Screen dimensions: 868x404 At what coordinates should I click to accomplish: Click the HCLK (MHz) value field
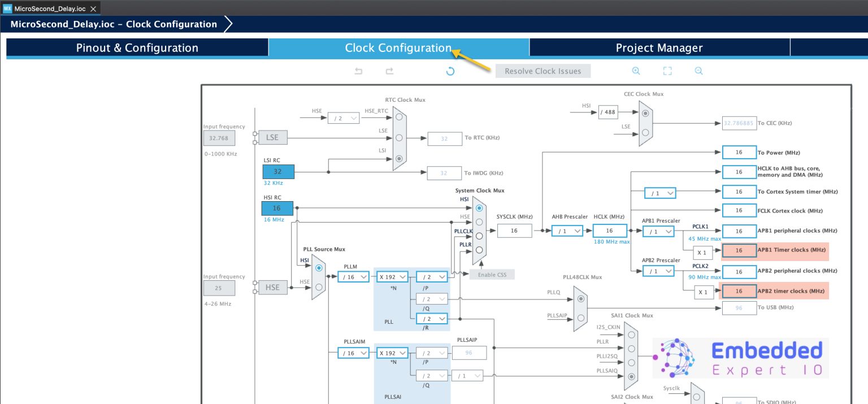pyautogui.click(x=609, y=231)
